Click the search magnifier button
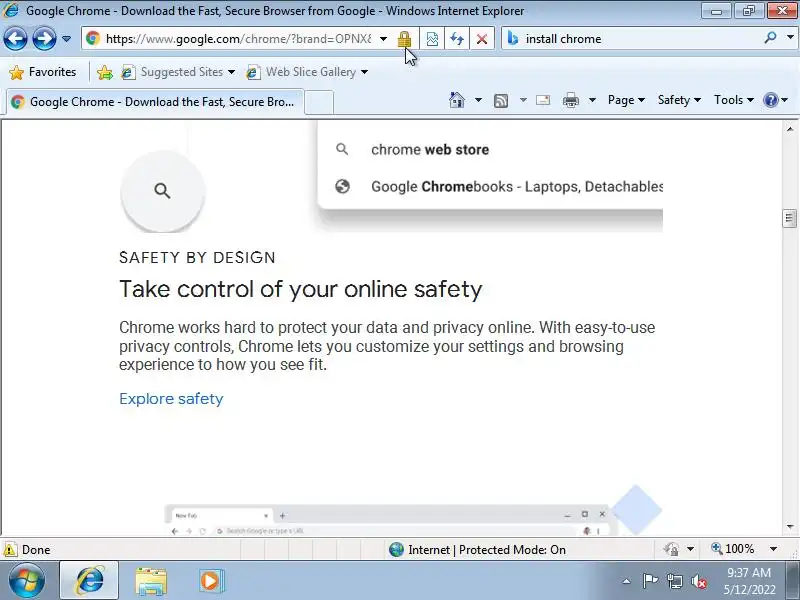Image resolution: width=800 pixels, height=600 pixels. tap(770, 38)
